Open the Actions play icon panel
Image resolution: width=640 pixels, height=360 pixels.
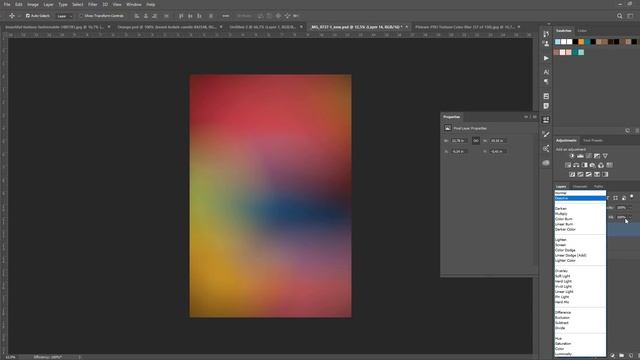(546, 58)
